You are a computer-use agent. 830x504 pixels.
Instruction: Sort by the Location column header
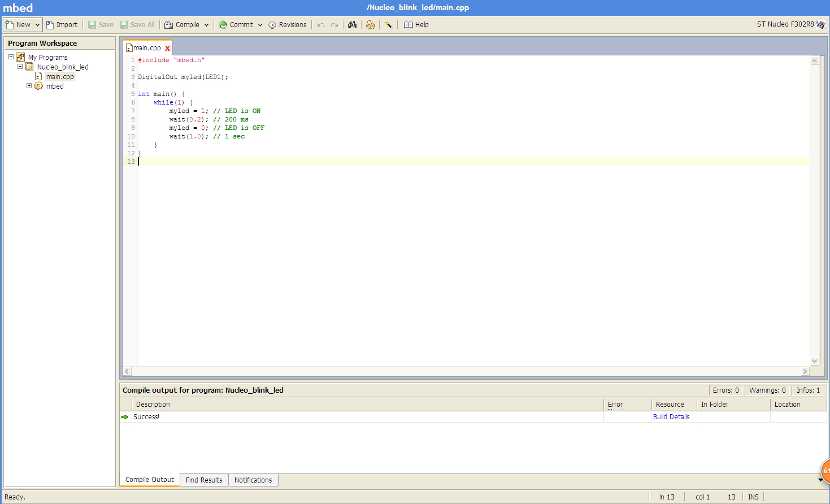798,405
